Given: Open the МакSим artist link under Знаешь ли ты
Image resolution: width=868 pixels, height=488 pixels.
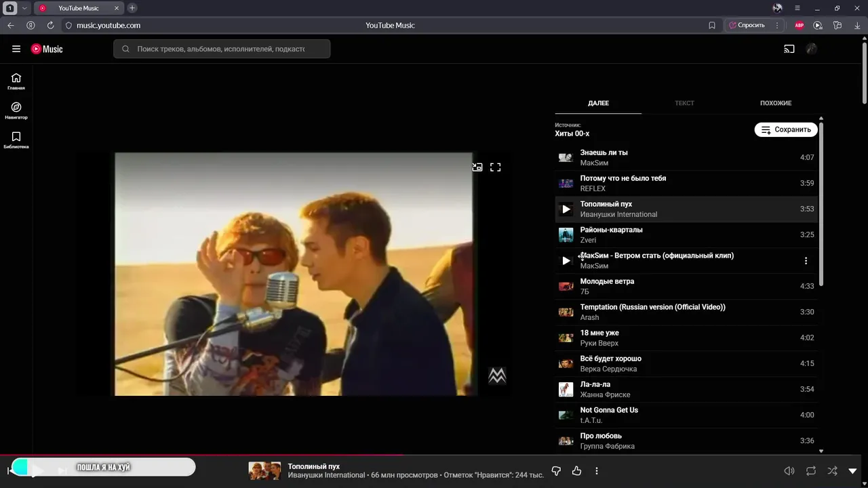Looking at the screenshot, I should 594,163.
